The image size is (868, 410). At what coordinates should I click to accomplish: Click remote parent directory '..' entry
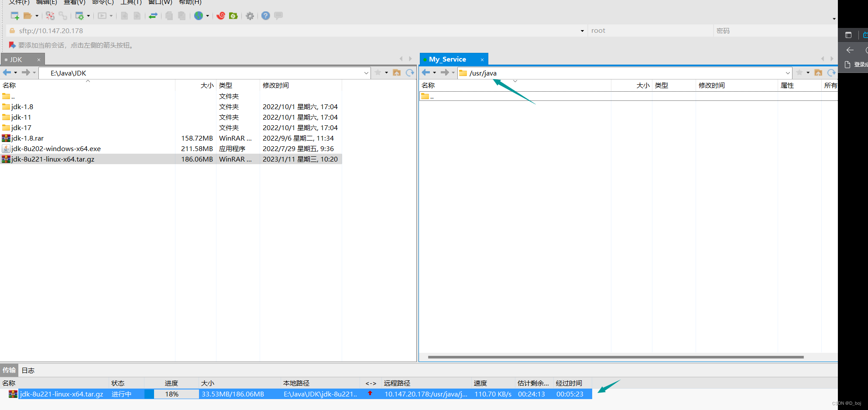pos(428,96)
